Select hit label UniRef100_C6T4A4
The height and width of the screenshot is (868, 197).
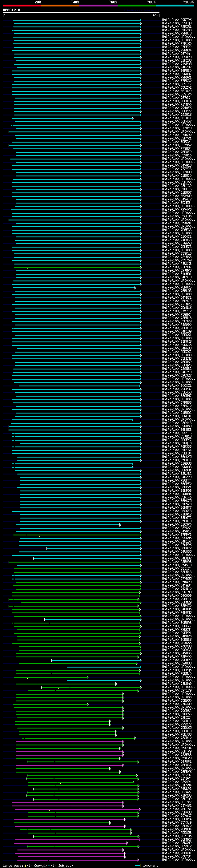[177, 54]
